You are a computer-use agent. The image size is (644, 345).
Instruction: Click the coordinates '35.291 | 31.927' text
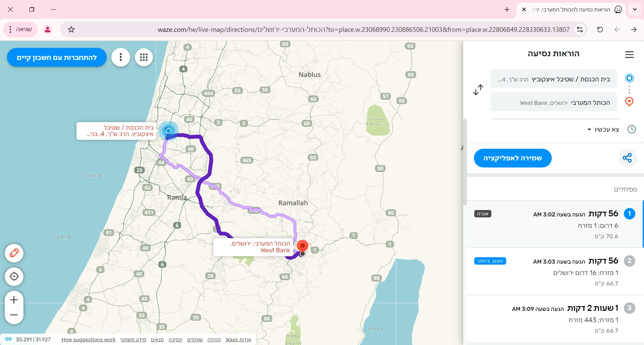coord(33,339)
